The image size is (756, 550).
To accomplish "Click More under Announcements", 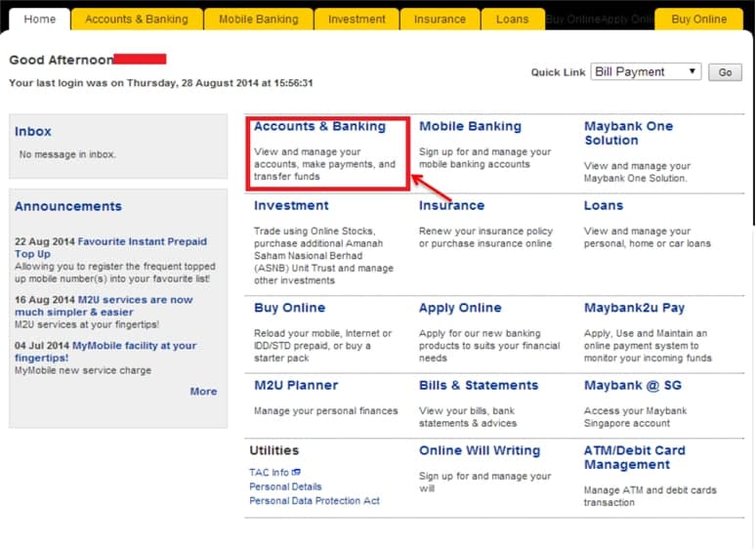I will (203, 392).
